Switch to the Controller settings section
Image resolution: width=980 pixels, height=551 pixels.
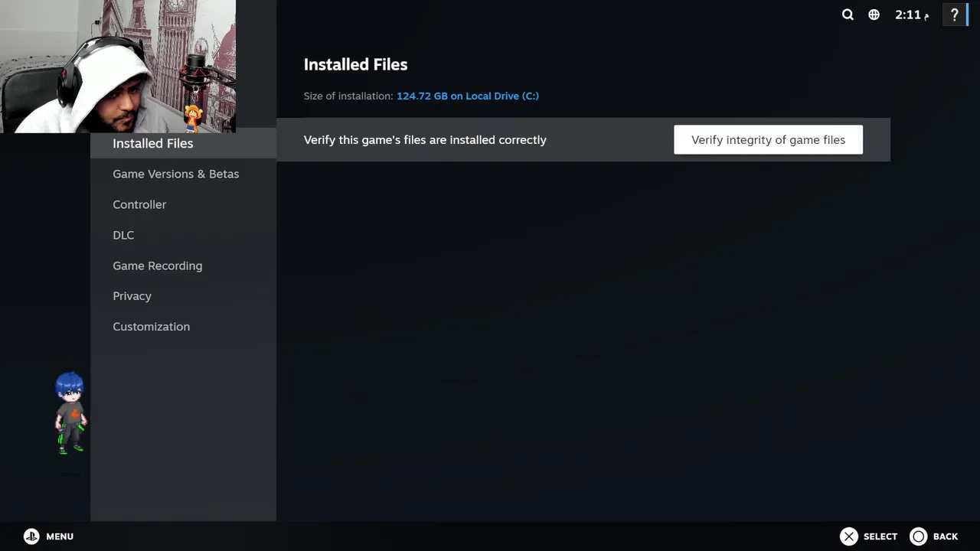(139, 204)
